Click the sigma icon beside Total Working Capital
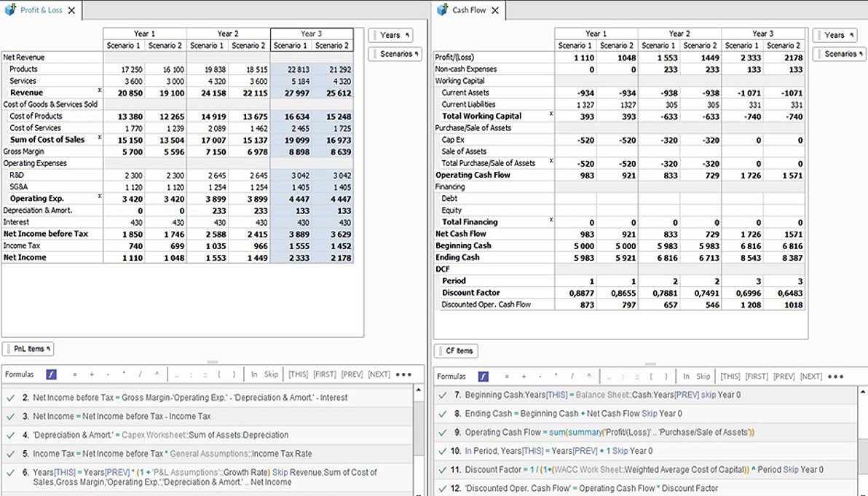868x496 pixels. coord(551,114)
